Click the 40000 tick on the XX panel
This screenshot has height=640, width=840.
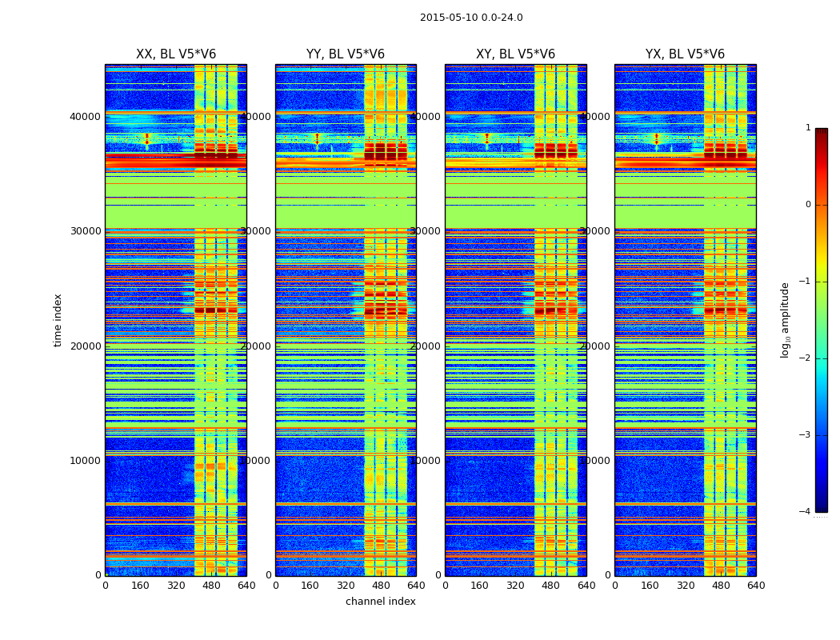[86, 117]
